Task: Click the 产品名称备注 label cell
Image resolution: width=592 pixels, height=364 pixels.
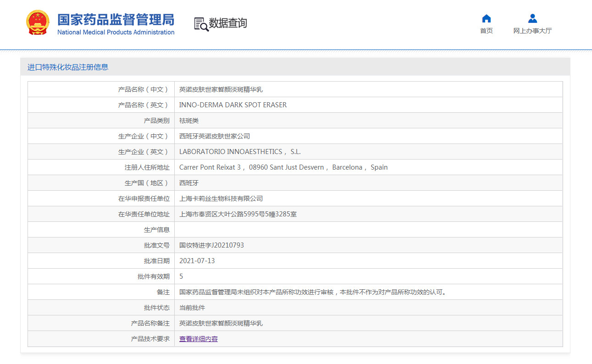Action: pos(101,323)
